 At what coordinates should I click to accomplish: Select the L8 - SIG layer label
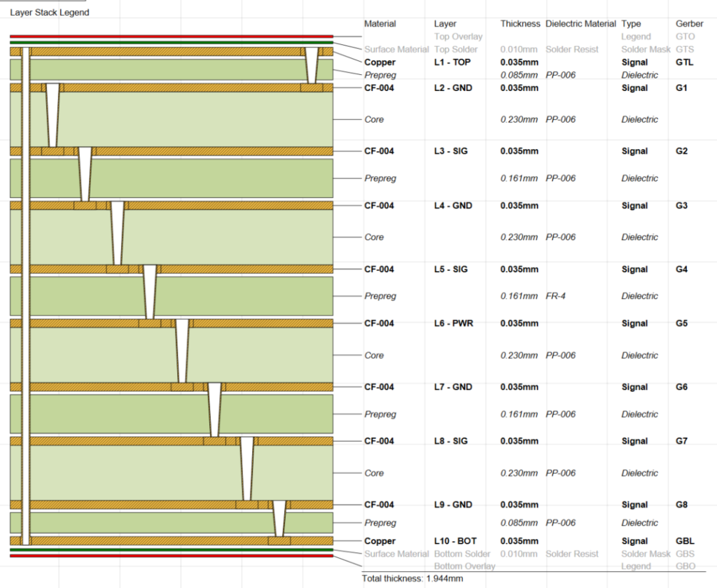tap(450, 441)
